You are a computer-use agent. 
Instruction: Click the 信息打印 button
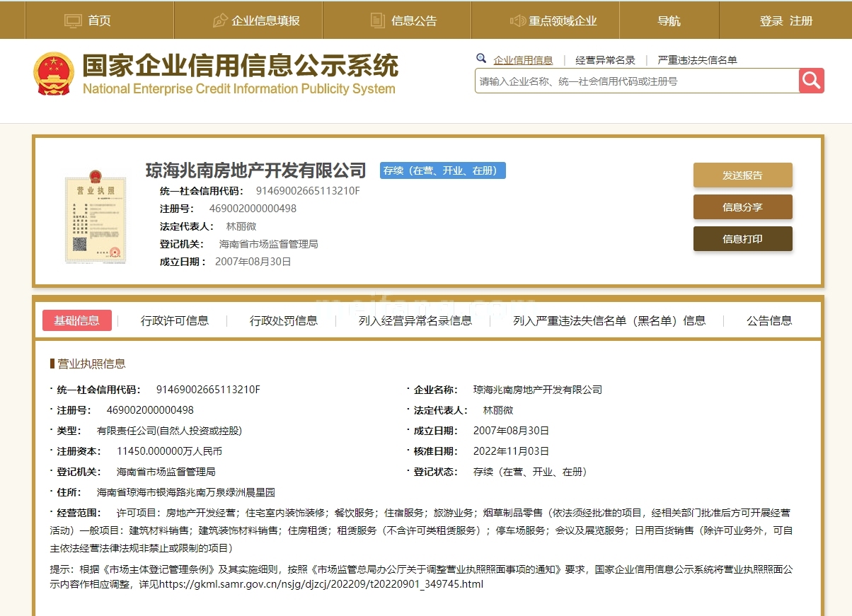pyautogui.click(x=742, y=238)
